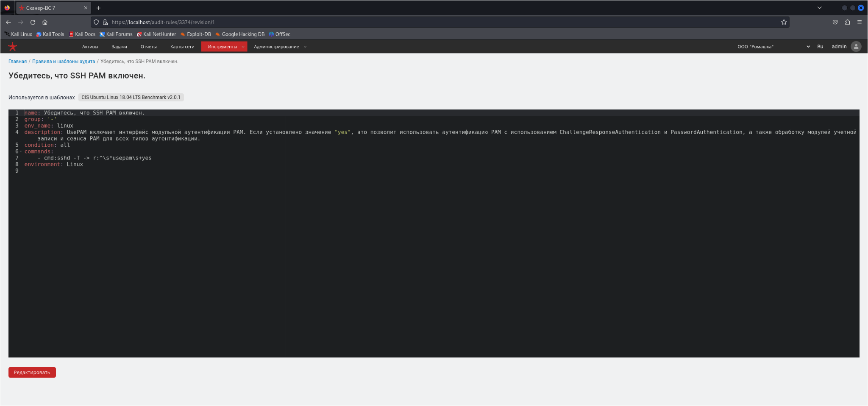This screenshot has height=406, width=868.
Task: Go forward to the next page
Action: click(21, 22)
